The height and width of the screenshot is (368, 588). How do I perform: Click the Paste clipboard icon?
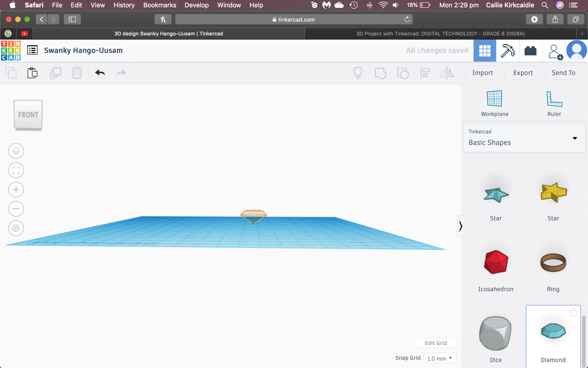[32, 73]
